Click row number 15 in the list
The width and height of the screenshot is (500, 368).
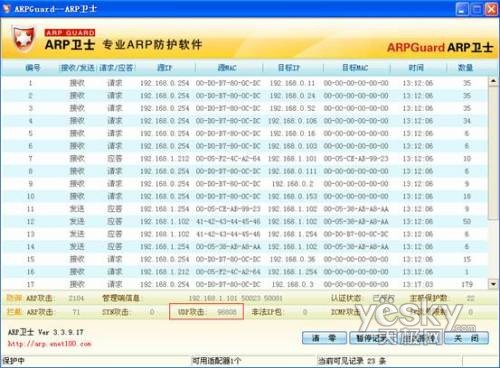coord(30,259)
